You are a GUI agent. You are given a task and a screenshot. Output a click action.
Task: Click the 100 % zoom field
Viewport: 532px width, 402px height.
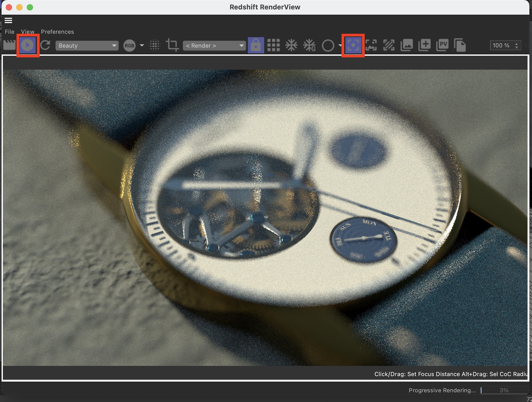(502, 45)
